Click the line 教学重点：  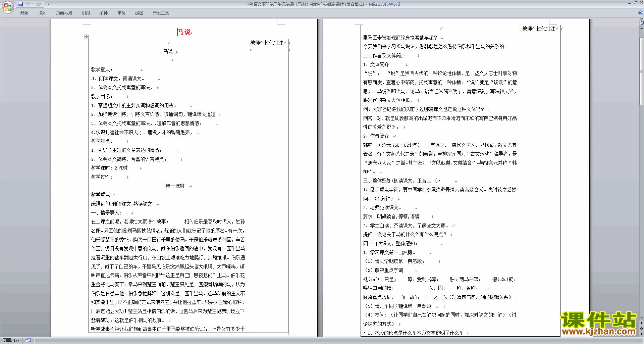pyautogui.click(x=102, y=70)
